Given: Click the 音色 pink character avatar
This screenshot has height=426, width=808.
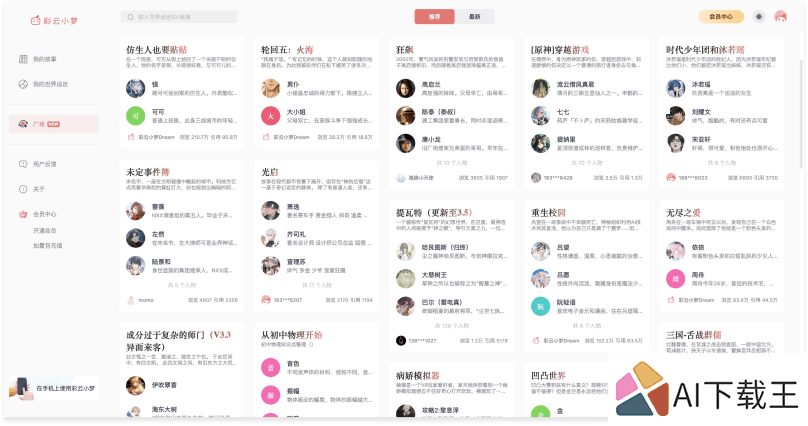Looking at the screenshot, I should (x=271, y=368).
